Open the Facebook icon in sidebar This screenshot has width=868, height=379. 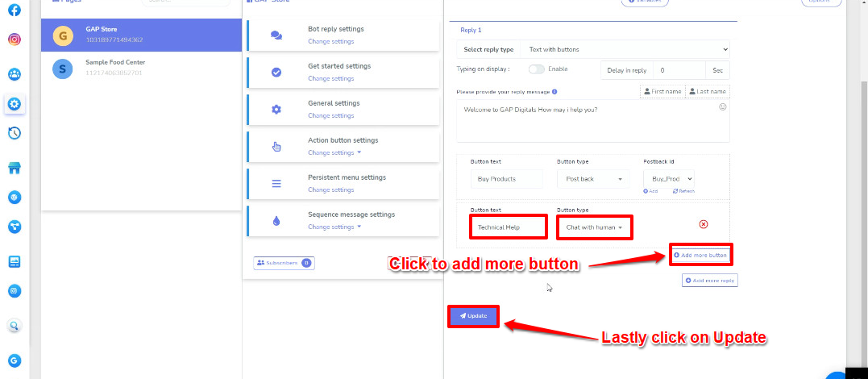pos(15,10)
